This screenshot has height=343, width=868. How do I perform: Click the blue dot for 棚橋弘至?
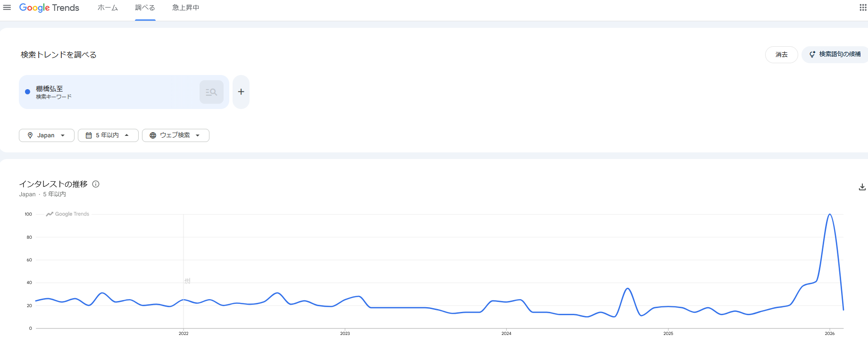click(x=27, y=92)
